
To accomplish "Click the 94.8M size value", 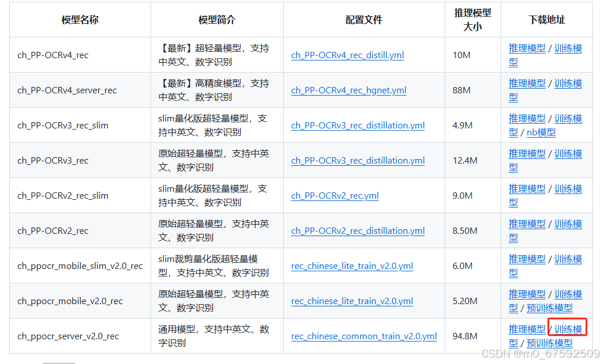I will point(465,336).
